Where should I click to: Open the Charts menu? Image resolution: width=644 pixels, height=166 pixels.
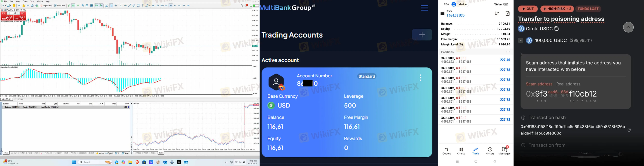coord(25,2)
